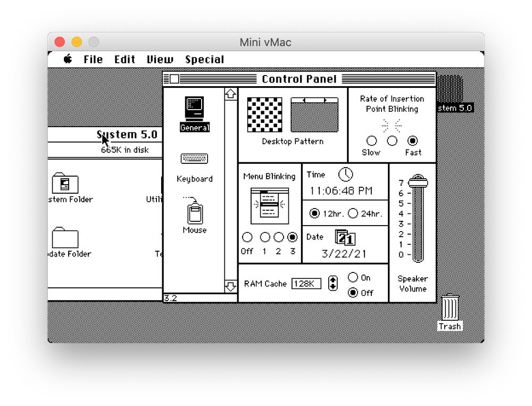The width and height of the screenshot is (532, 406).
Task: Click the Control Panel title bar
Action: click(x=299, y=79)
